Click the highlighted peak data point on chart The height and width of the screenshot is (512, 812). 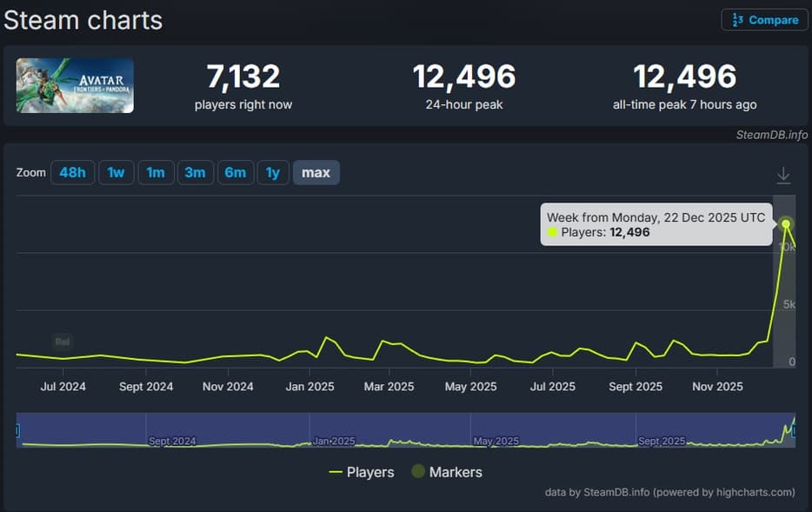point(786,223)
